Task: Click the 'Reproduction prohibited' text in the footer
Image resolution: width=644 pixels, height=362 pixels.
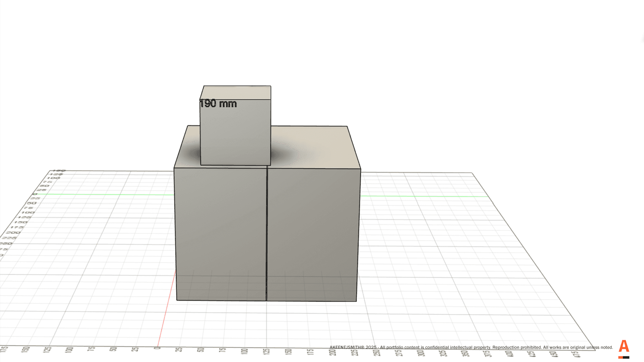Action: tap(517, 347)
